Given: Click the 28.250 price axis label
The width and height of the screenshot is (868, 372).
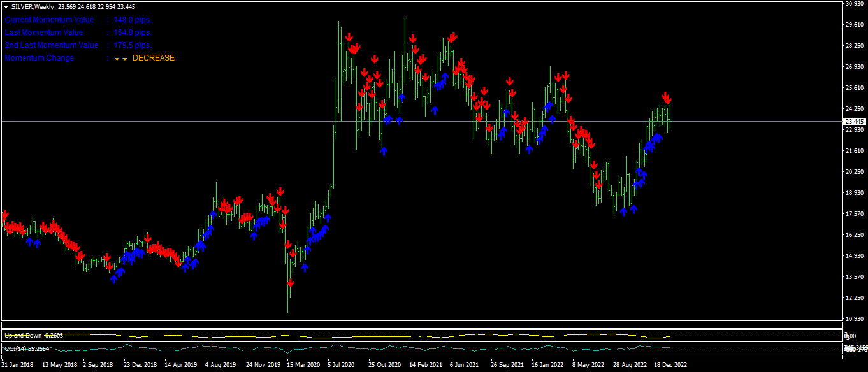Looking at the screenshot, I should (x=854, y=46).
